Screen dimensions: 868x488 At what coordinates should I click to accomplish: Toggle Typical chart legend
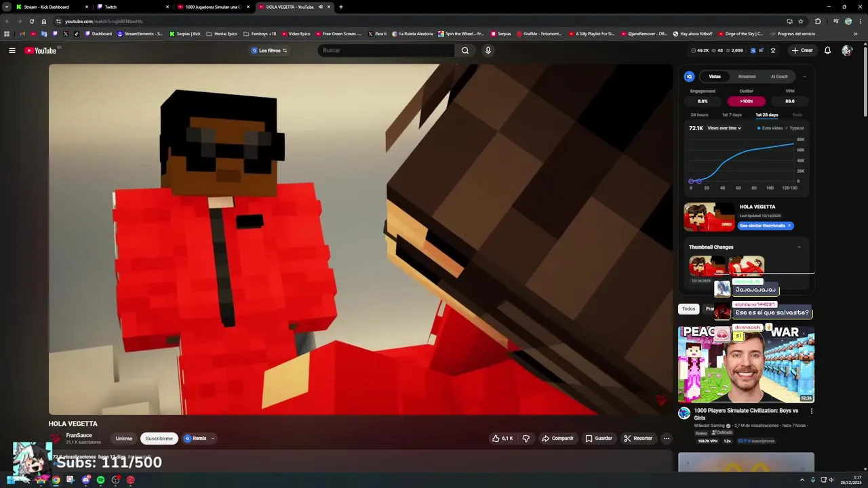coord(794,128)
